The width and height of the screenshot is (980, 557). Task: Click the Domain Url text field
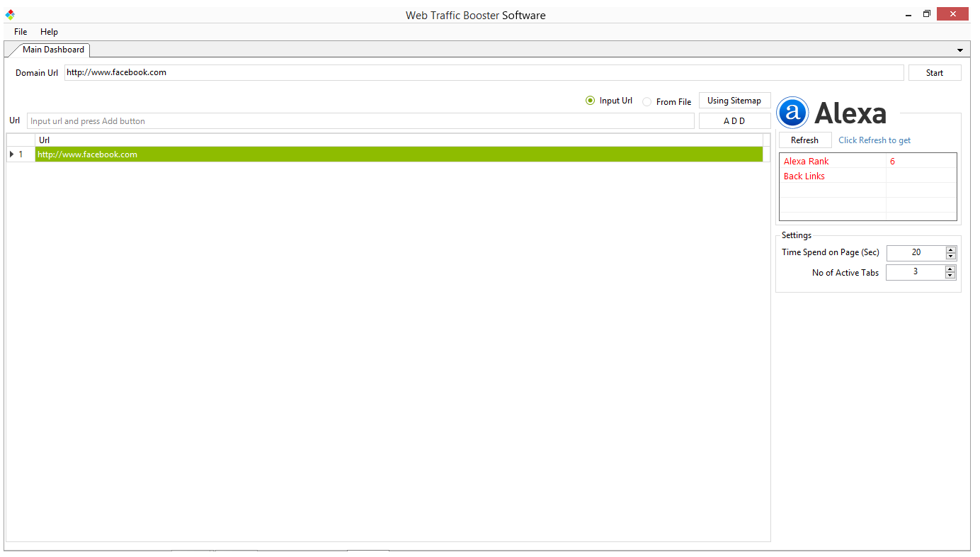[484, 72]
